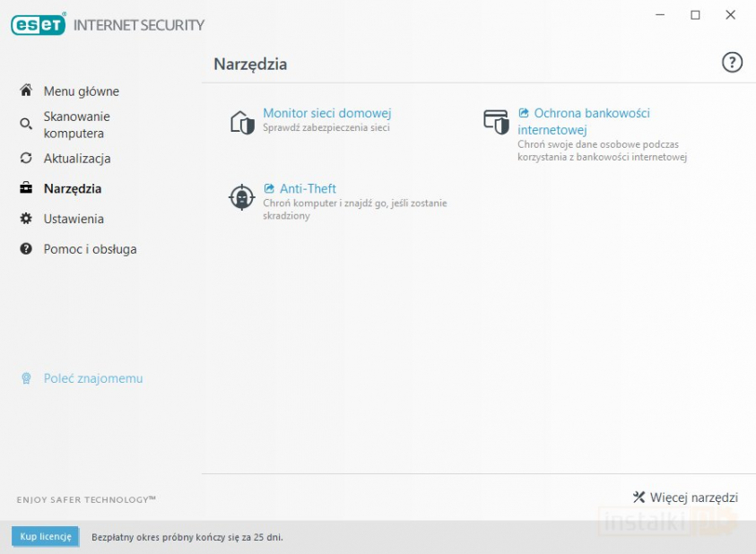Click the question icon beside Pomoc i obsługa
The width and height of the screenshot is (756, 554).
coord(26,249)
